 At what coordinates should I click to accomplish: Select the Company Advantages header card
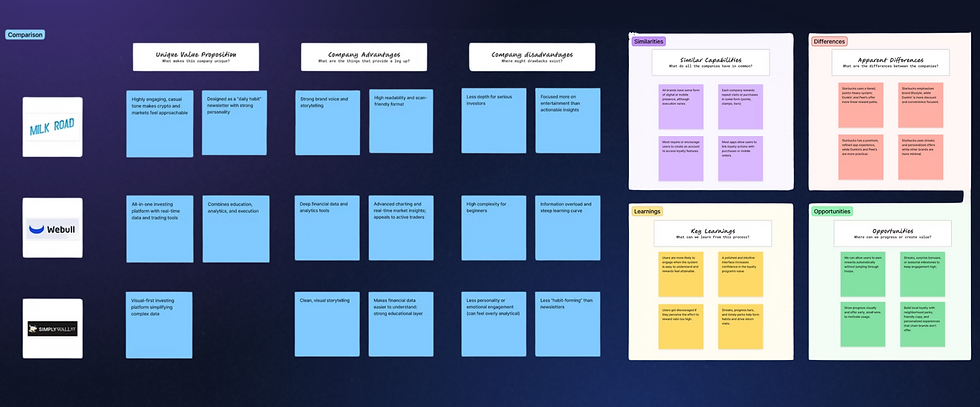coord(364,57)
